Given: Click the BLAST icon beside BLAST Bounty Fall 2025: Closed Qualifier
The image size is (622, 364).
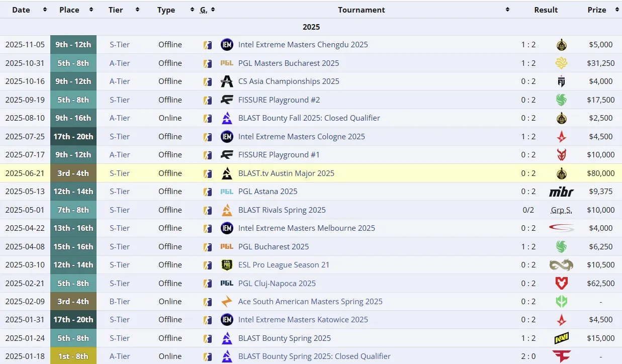Looking at the screenshot, I should [227, 118].
